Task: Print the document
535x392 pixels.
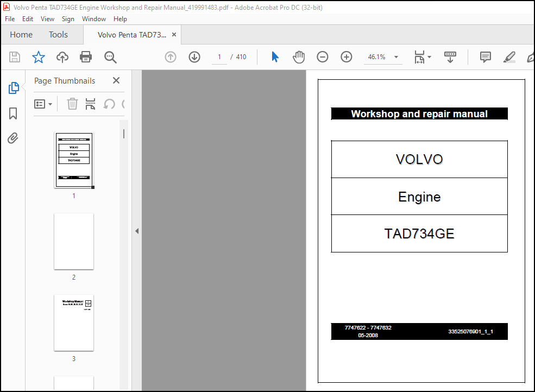Action: click(x=86, y=57)
